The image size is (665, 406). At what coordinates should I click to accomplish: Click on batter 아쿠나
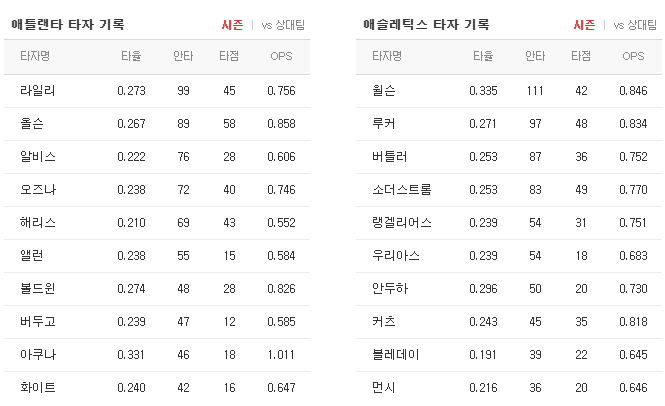38,354
